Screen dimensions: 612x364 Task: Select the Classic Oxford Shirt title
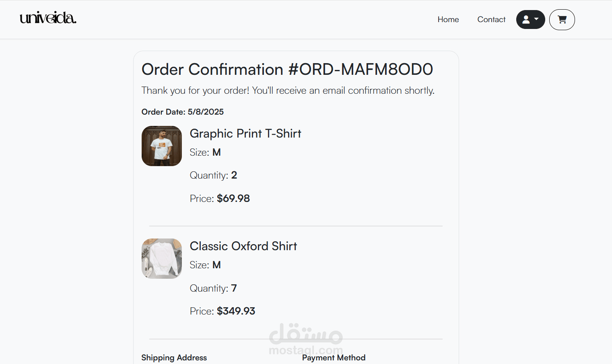point(243,246)
